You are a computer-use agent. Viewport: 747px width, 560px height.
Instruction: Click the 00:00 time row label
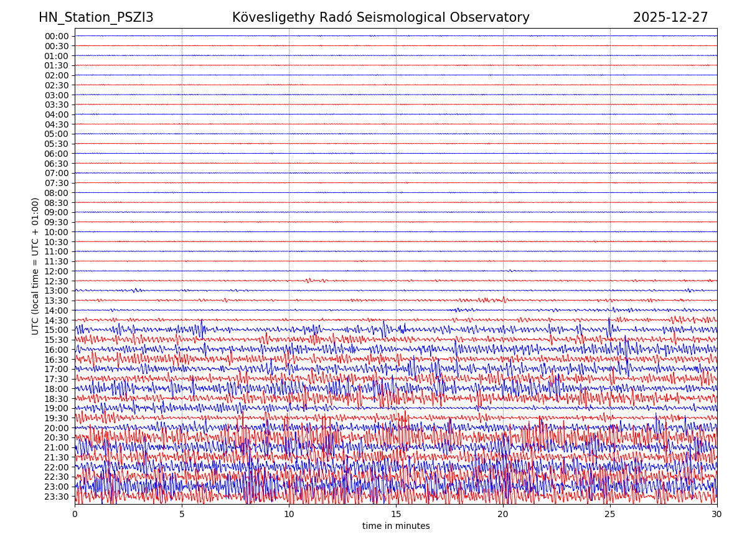(56, 36)
